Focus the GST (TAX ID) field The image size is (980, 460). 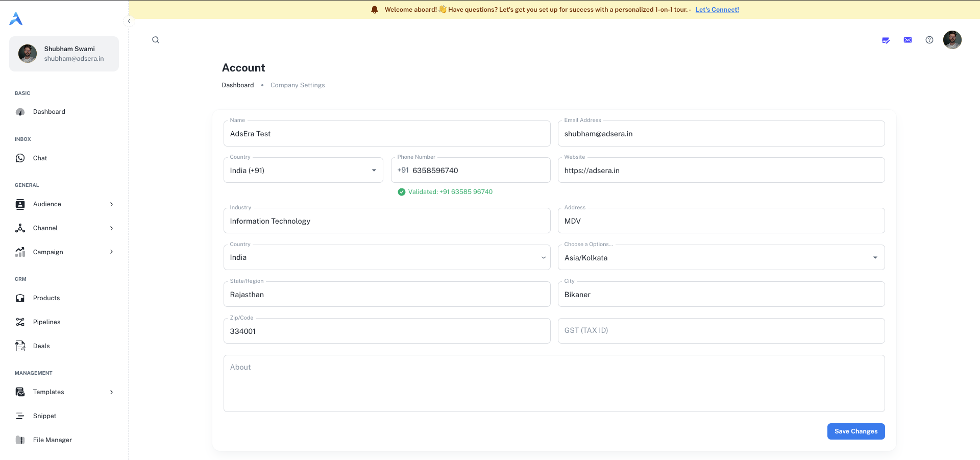(x=721, y=331)
